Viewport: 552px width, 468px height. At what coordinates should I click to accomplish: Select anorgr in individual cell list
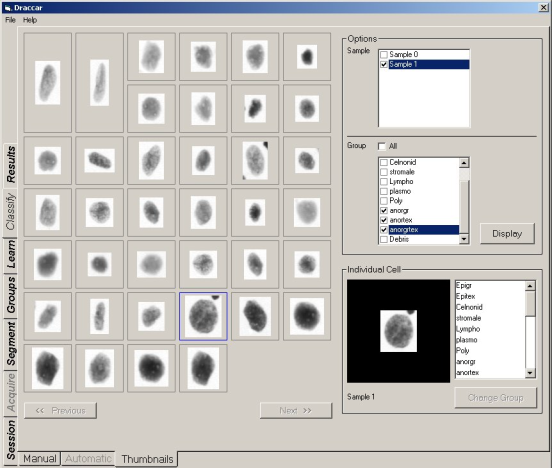[x=466, y=362]
